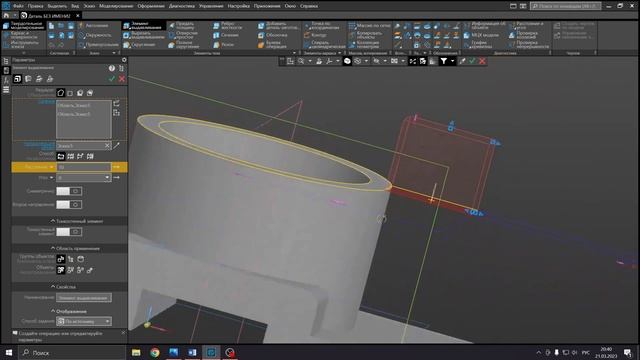The image size is (640, 360).
Task: Open File Explorer from the taskbar
Action: point(136,352)
